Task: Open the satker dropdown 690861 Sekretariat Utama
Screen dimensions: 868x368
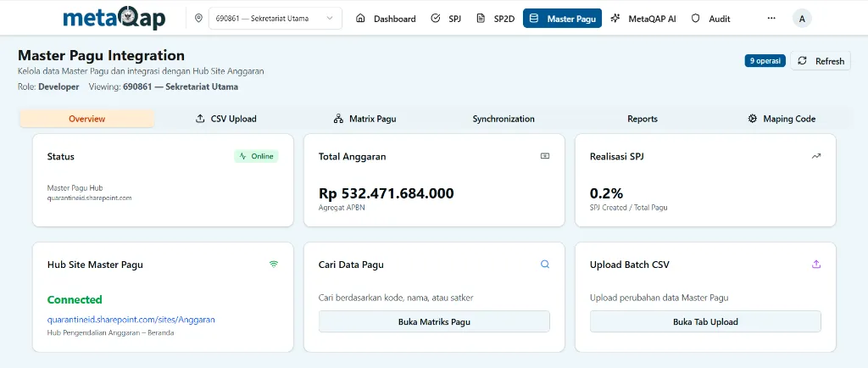Action: pyautogui.click(x=275, y=19)
